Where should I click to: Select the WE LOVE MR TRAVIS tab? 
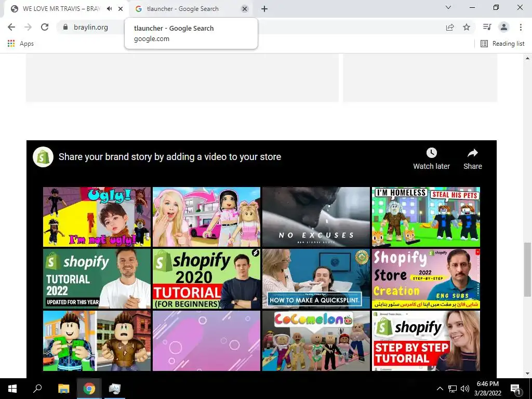pos(61,9)
